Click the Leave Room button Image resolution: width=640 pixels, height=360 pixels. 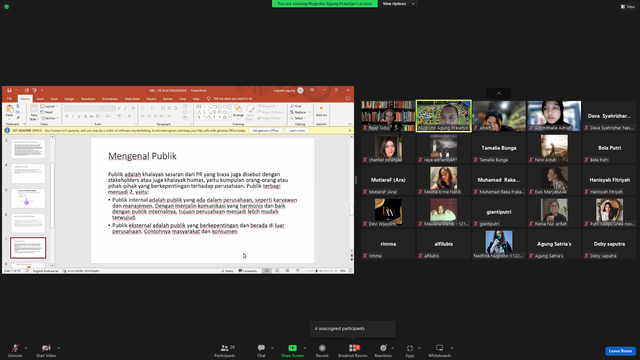pyautogui.click(x=620, y=351)
